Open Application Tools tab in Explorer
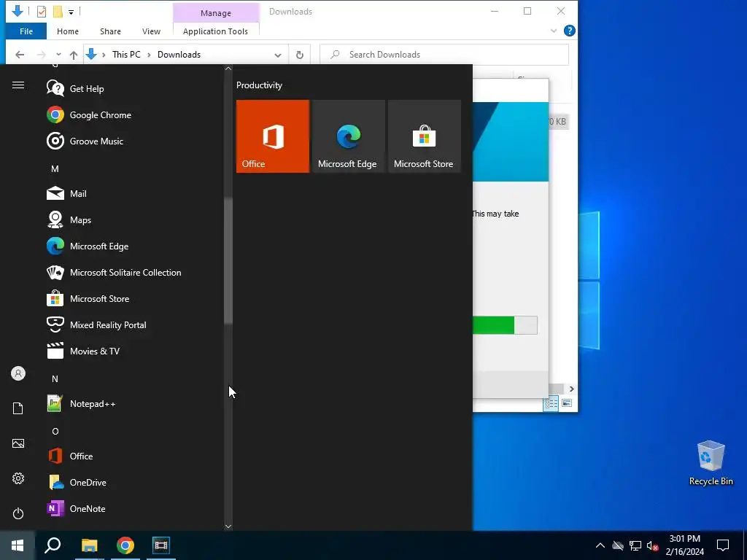 pos(215,31)
